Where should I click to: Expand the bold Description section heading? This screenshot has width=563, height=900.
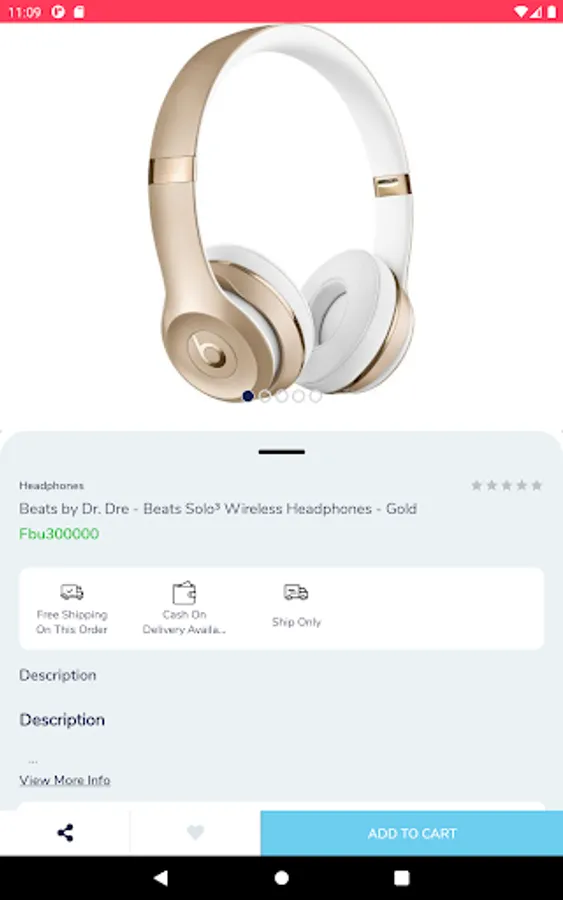[x=62, y=720]
